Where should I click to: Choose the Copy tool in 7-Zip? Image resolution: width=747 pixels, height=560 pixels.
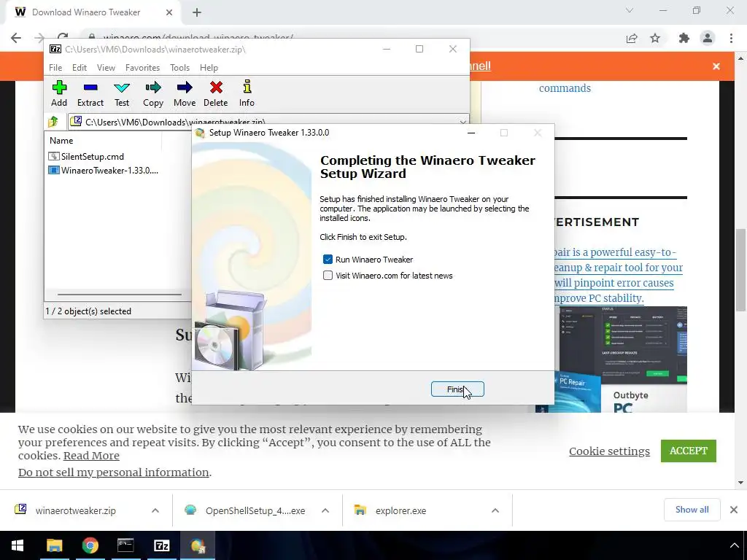click(x=153, y=94)
